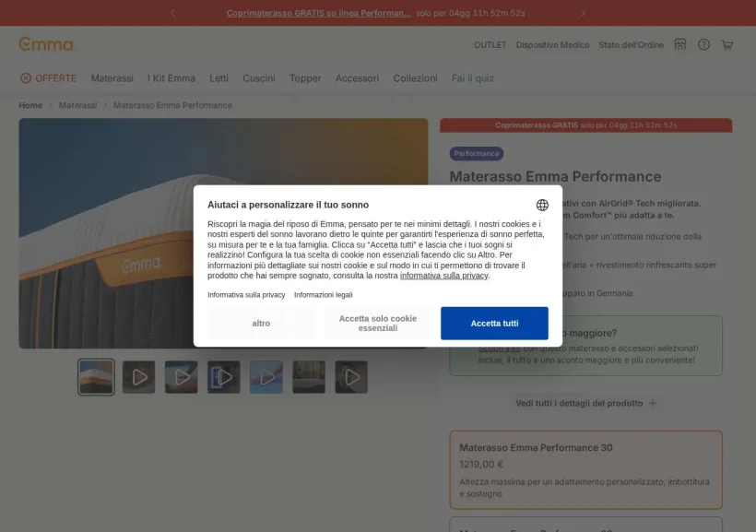Accept only essential cookies
This screenshot has height=532, width=756.
(377, 323)
